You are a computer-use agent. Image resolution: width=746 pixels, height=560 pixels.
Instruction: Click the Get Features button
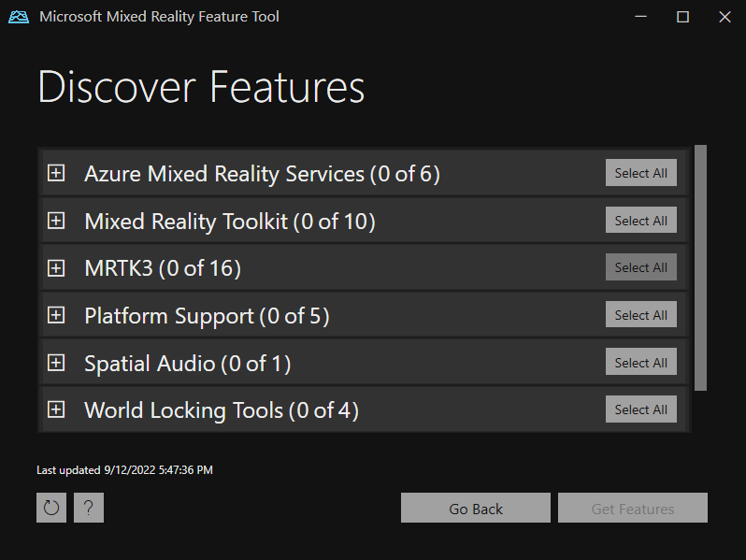(633, 508)
